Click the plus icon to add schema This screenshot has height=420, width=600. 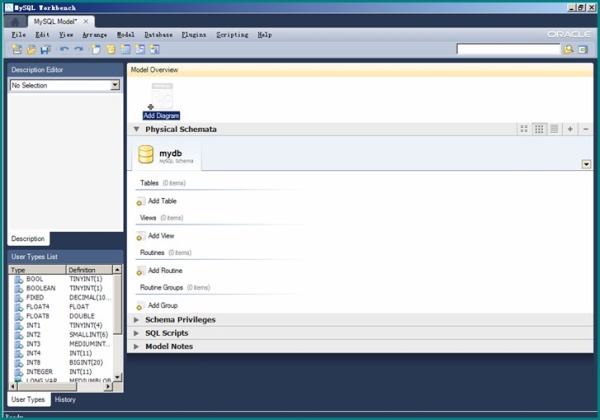pos(570,129)
